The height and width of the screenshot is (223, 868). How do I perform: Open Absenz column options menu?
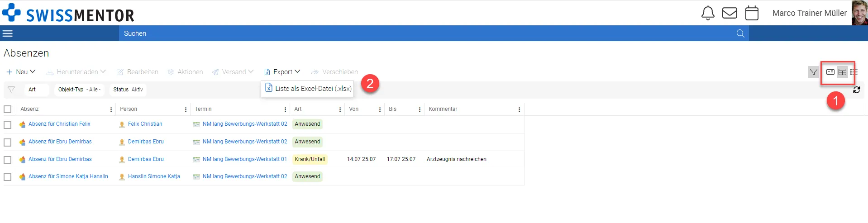pyautogui.click(x=111, y=109)
